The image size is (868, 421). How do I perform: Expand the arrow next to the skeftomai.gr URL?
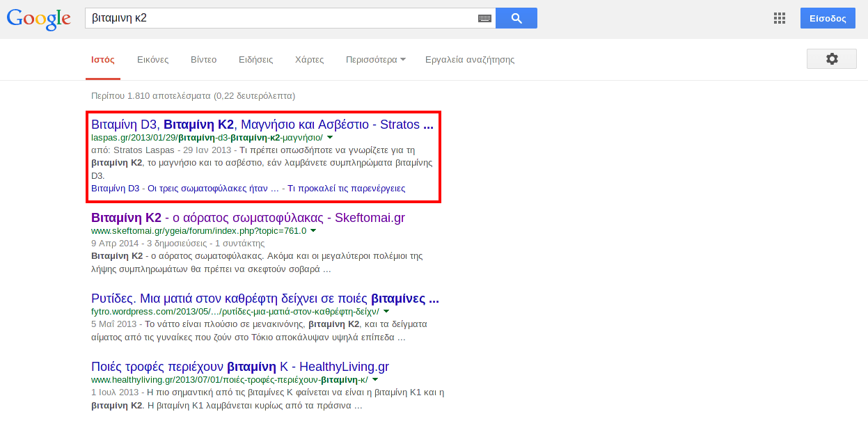[x=313, y=230]
